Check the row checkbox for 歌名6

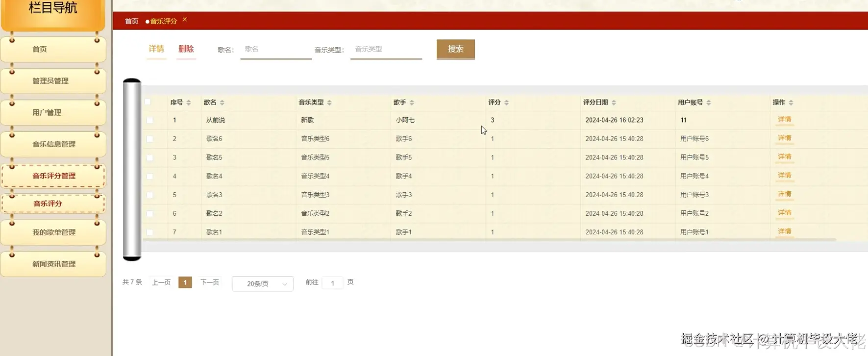pyautogui.click(x=150, y=139)
